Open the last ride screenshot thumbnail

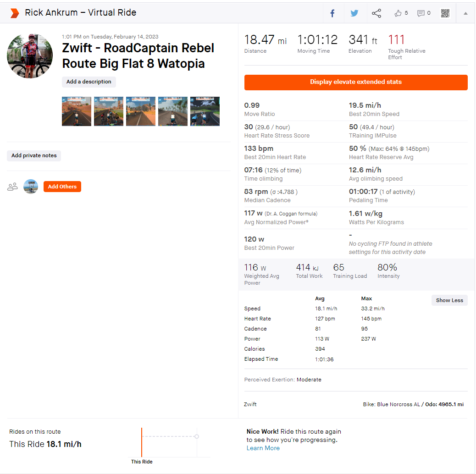point(205,111)
